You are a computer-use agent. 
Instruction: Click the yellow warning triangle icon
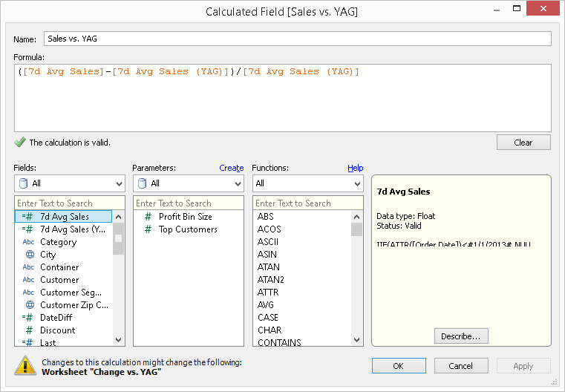[27, 365]
